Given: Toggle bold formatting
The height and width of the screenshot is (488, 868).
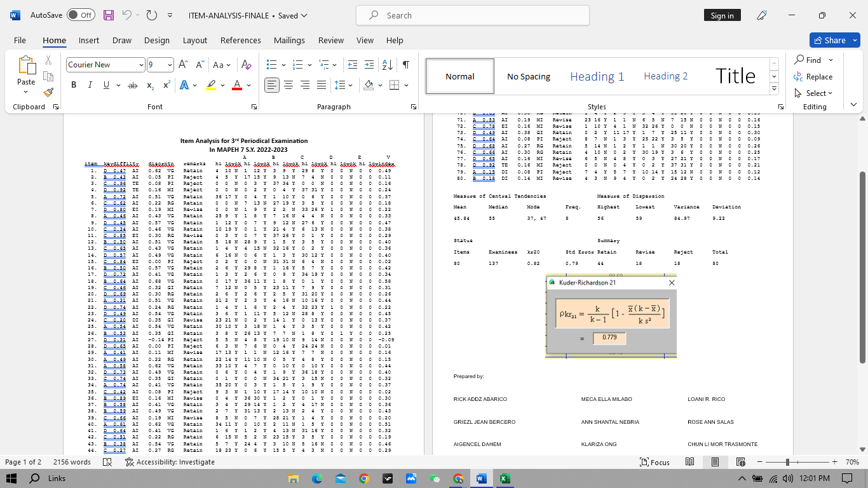Looking at the screenshot, I should [74, 85].
